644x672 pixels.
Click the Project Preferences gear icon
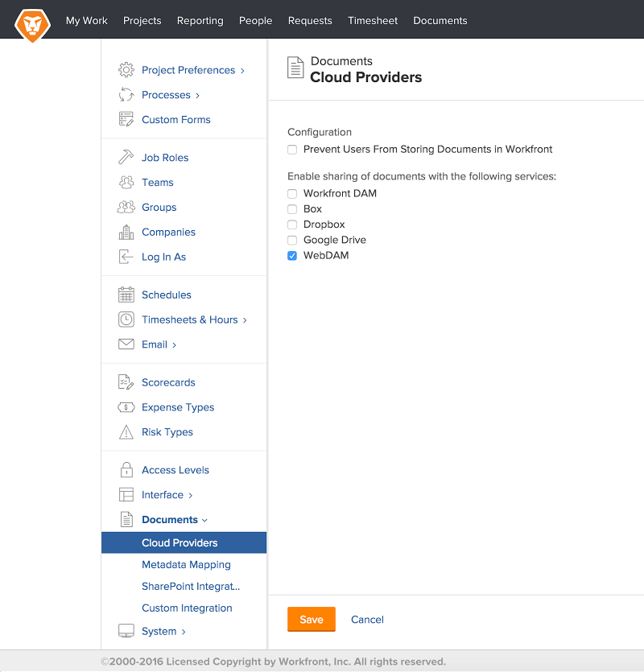126,70
